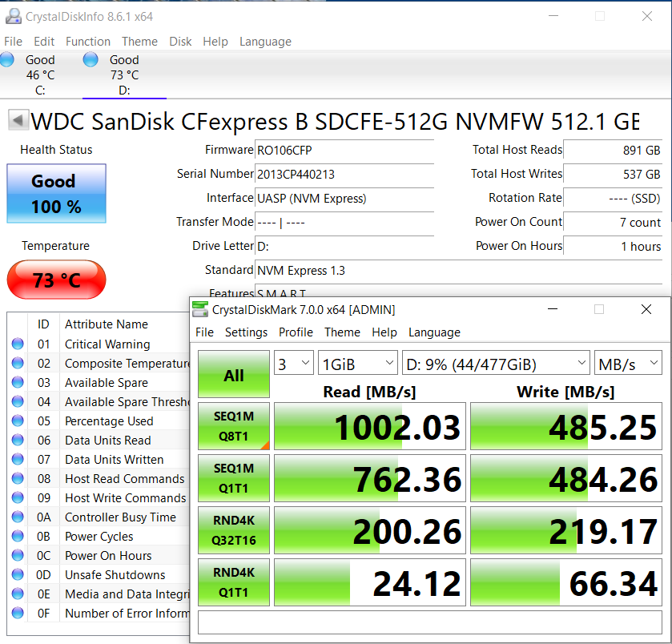The width and height of the screenshot is (672, 644).
Task: Click the Good 100% health status box
Action: point(56,193)
